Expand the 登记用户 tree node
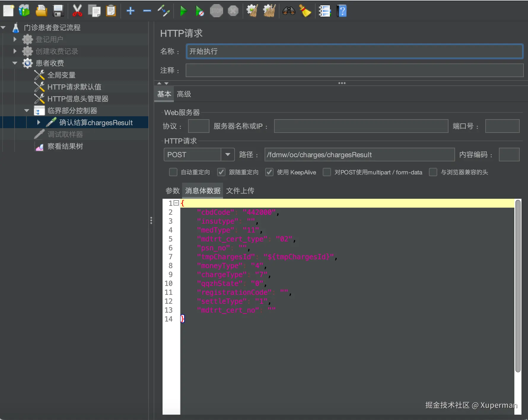528x420 pixels. tap(15, 39)
